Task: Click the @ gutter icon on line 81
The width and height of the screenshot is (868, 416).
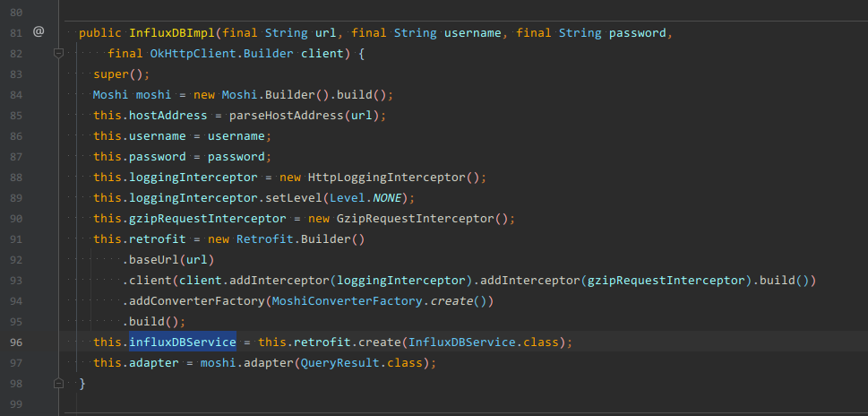Action: pyautogui.click(x=39, y=32)
